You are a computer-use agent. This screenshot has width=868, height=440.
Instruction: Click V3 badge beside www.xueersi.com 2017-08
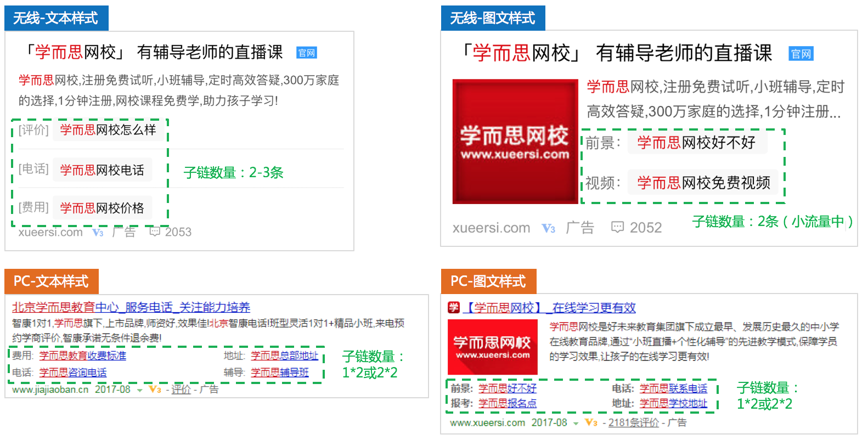(x=591, y=422)
